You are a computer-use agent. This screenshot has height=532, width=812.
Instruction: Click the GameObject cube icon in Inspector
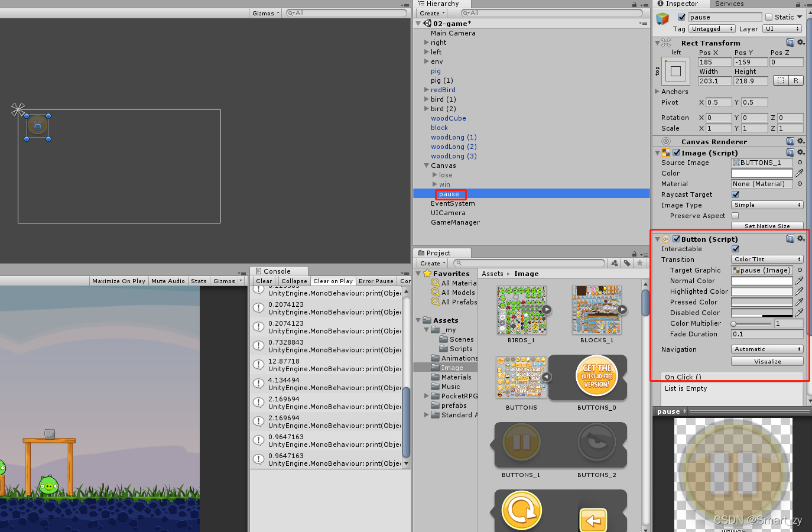pyautogui.click(x=662, y=20)
